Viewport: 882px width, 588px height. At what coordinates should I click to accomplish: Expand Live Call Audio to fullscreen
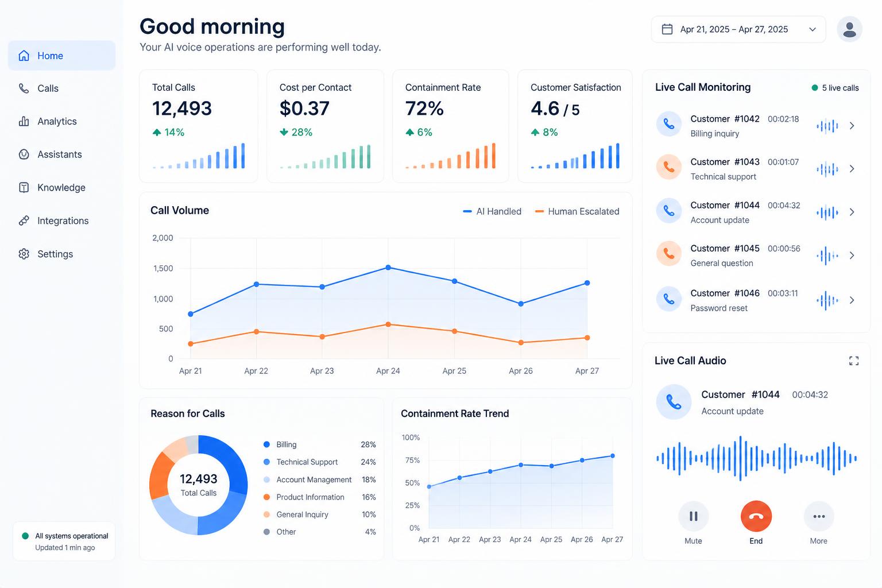click(854, 361)
